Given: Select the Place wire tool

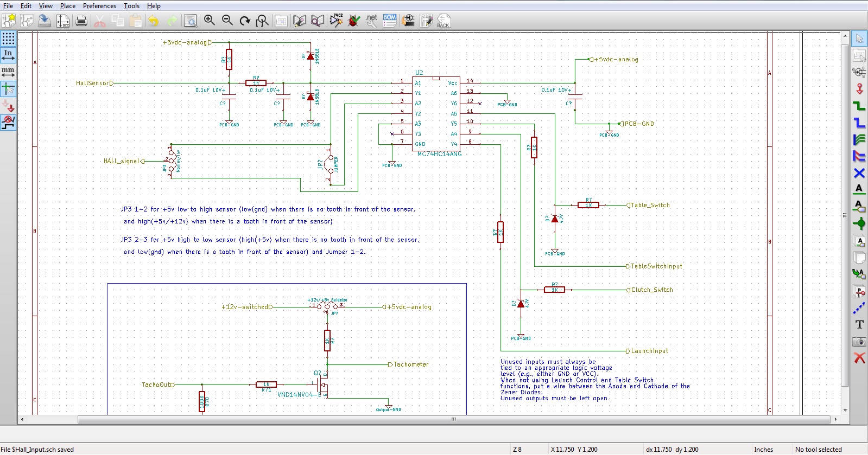Looking at the screenshot, I should [x=859, y=106].
